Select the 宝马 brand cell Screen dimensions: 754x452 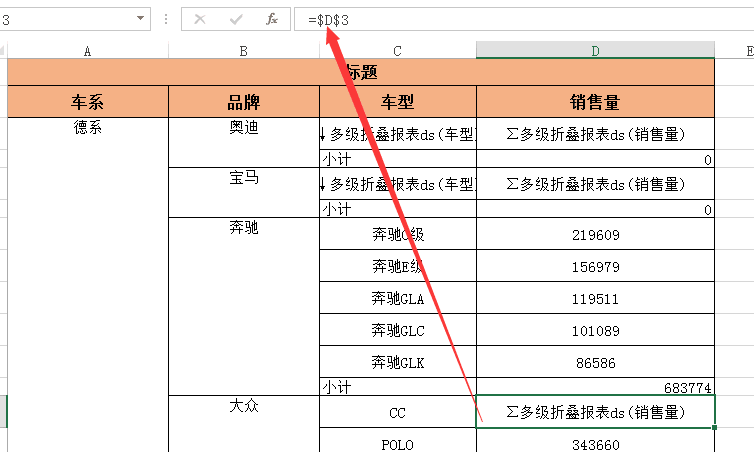coord(244,193)
